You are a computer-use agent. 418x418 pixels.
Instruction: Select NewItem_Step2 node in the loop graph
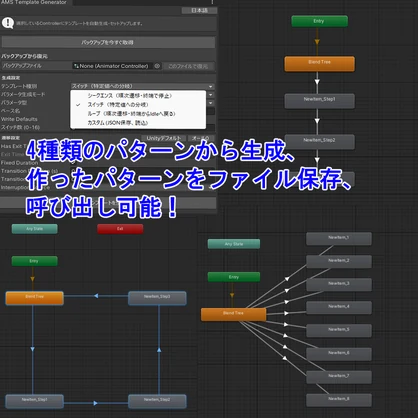click(x=157, y=401)
